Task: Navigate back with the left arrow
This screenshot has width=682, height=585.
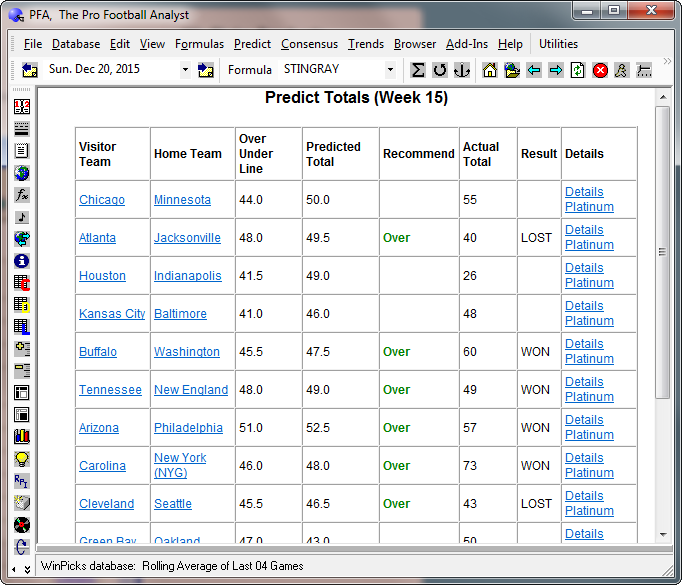Action: tap(534, 70)
